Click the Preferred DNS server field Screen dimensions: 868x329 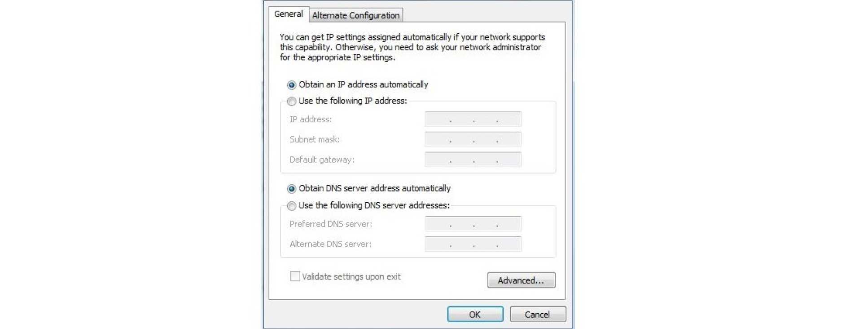(473, 223)
